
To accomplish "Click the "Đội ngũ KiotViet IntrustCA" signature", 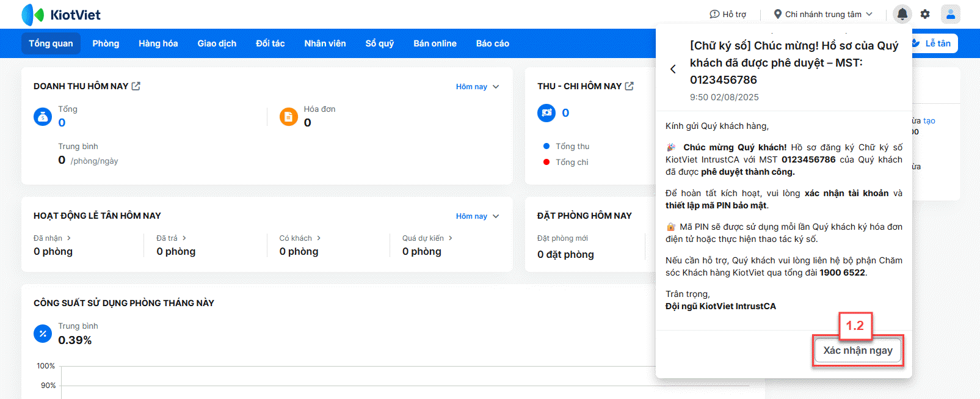I will click(x=720, y=307).
